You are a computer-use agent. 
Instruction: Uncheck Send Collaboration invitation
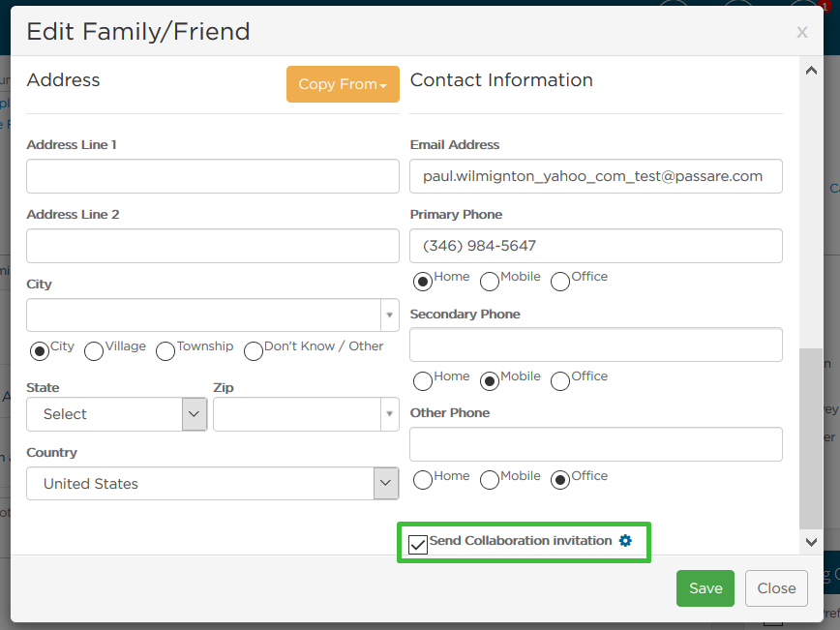(x=418, y=545)
